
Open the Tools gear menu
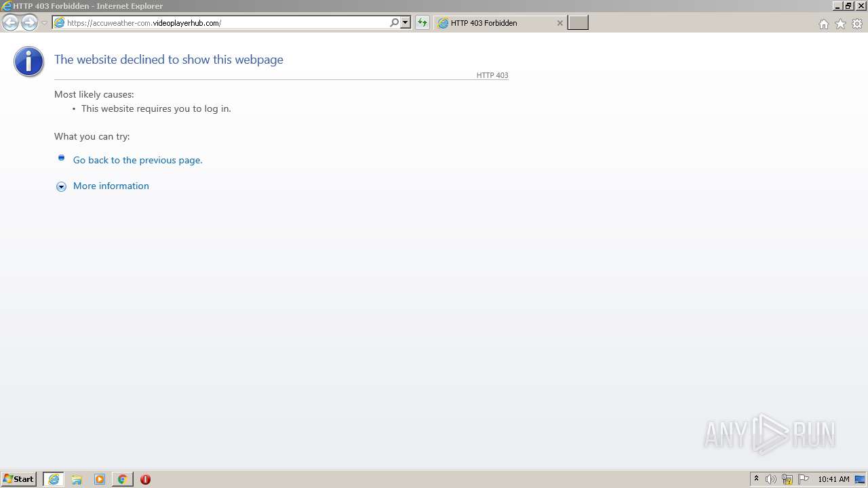857,24
